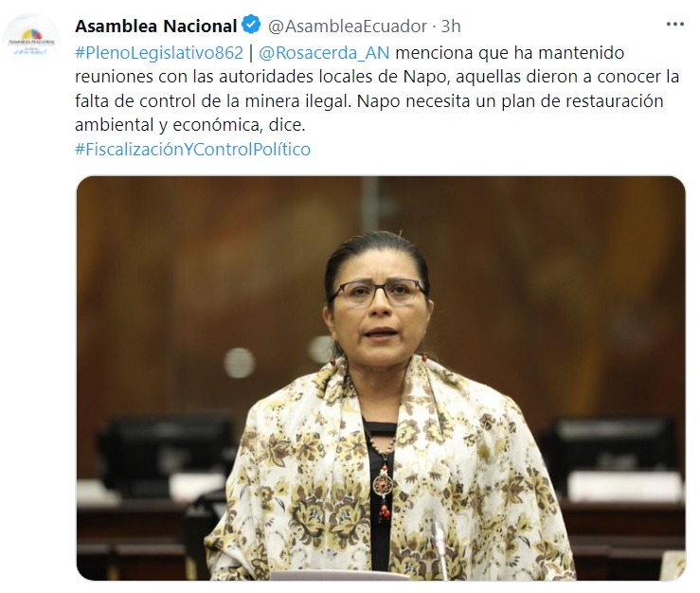Open the @Rosacerda_AN mention

(x=324, y=52)
